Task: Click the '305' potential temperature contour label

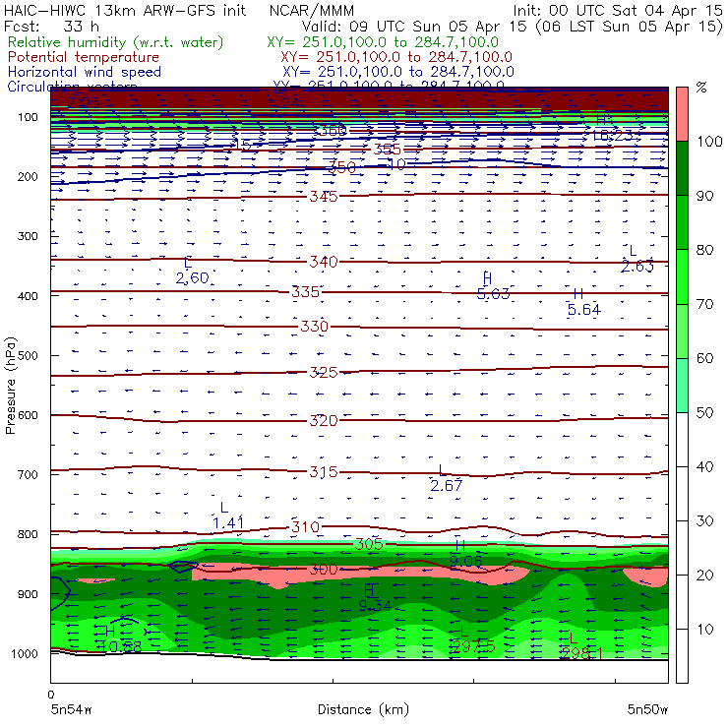Action: pyautogui.click(x=369, y=544)
